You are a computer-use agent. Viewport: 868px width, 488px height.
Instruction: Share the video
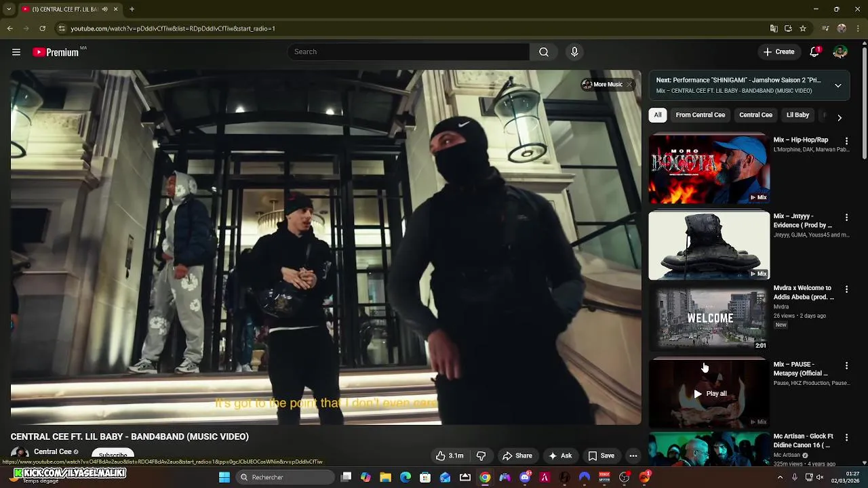517,456
